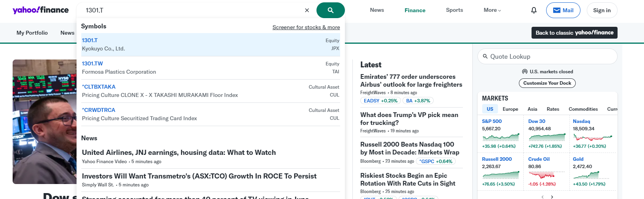This screenshot has height=199, width=644.
Task: Open the Russell 2000 index link
Action: coord(497,159)
